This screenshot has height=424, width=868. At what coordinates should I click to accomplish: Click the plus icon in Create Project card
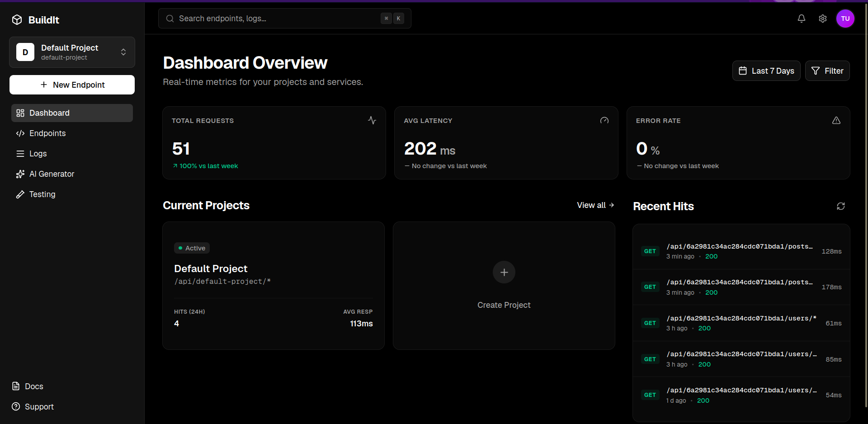504,272
